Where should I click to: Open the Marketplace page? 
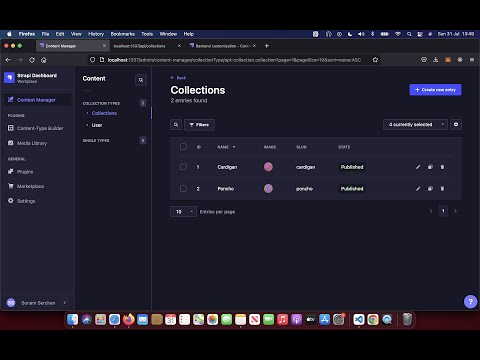point(37,186)
